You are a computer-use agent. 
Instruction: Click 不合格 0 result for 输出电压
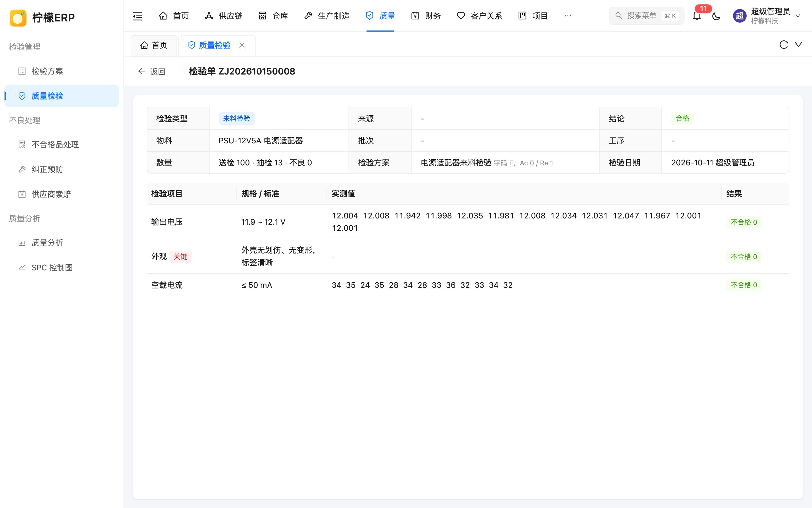pyautogui.click(x=743, y=222)
